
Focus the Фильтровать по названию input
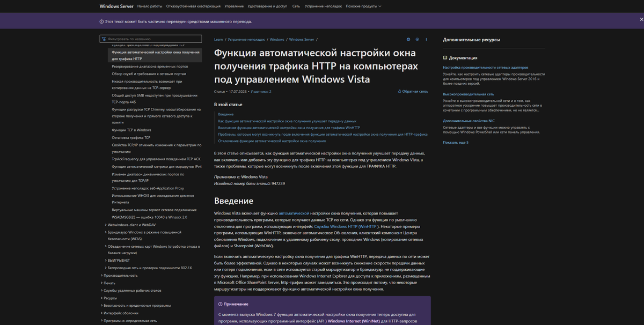[151, 39]
